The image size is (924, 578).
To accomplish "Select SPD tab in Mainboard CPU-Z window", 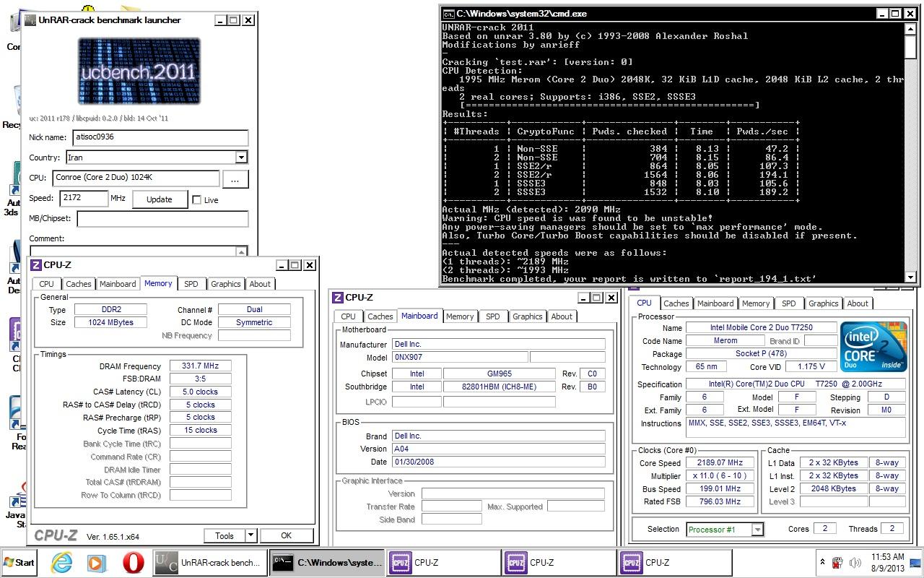I will tap(492, 316).
